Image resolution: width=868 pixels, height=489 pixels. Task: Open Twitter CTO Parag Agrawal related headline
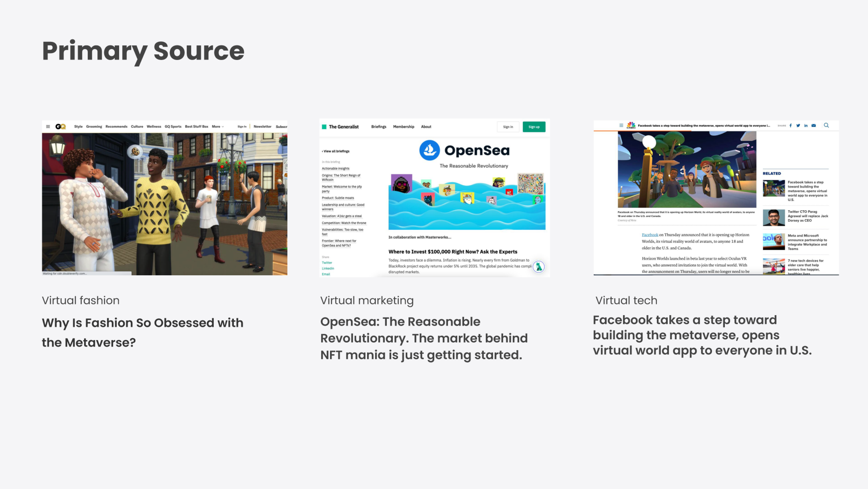coord(808,216)
